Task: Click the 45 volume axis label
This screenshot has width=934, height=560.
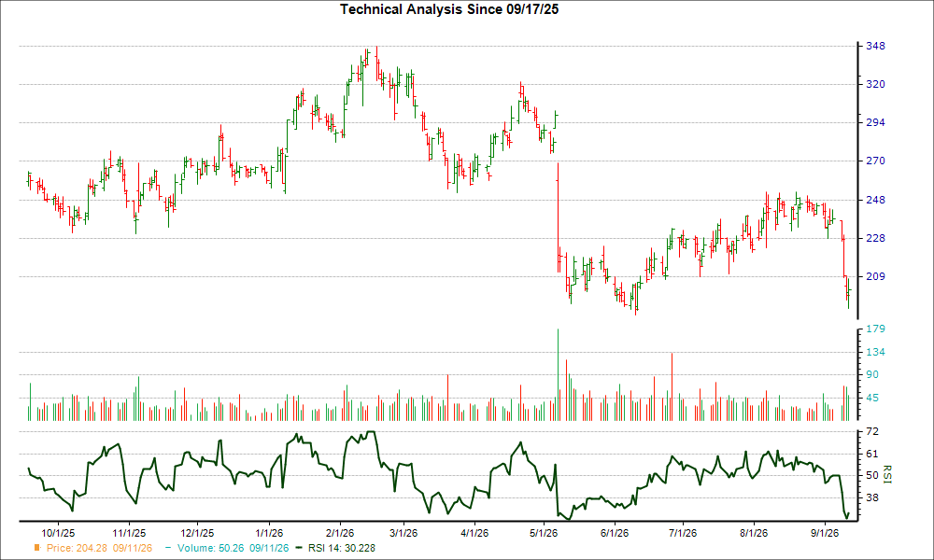Action: click(872, 398)
